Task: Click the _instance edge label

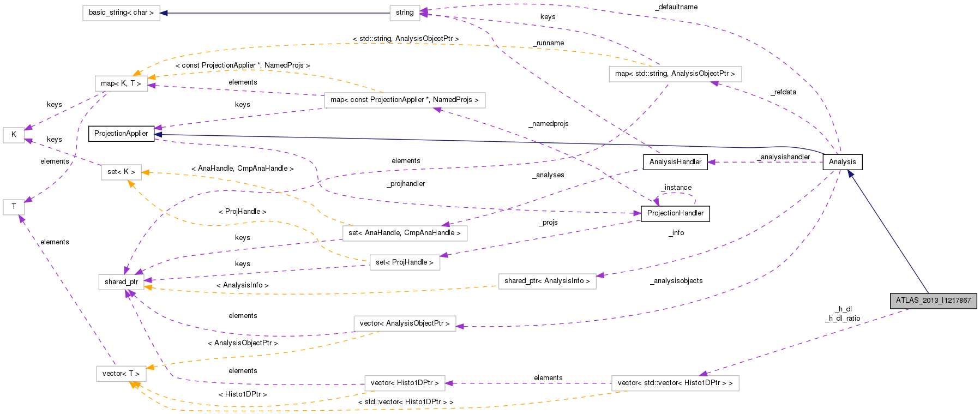Action: (x=676, y=188)
